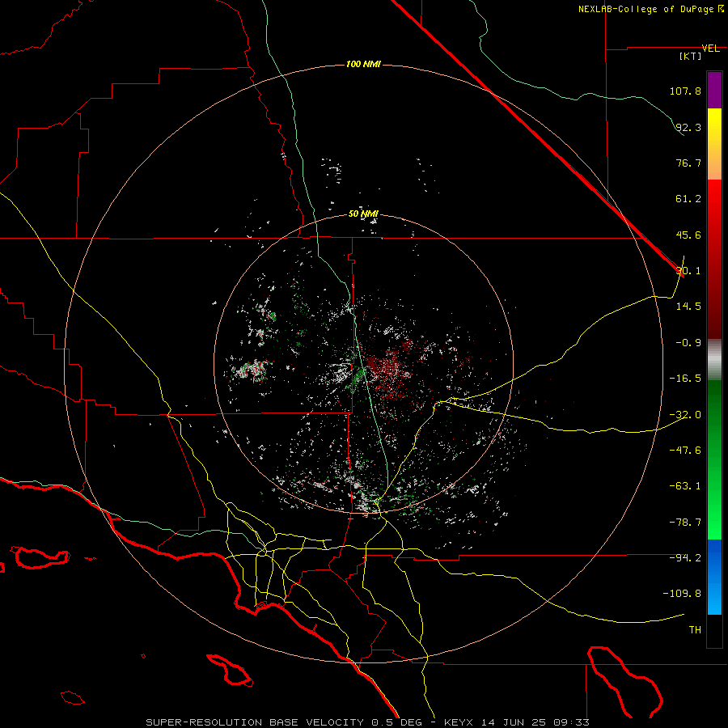Click the -16.5 velocity scale value

tap(685, 379)
